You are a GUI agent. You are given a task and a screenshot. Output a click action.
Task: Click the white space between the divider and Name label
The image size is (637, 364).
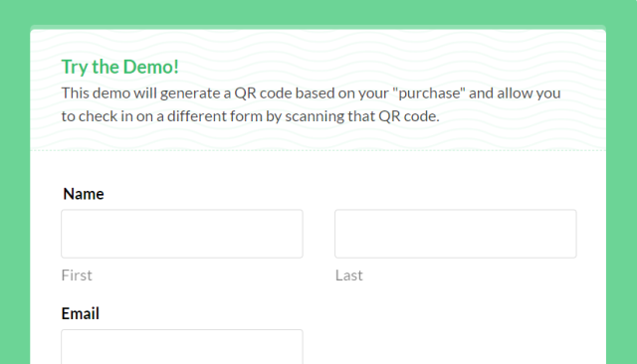318,168
